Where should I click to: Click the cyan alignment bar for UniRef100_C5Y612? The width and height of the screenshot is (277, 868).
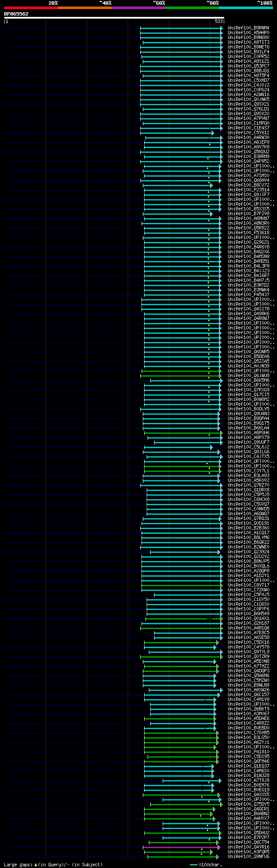click(x=177, y=133)
